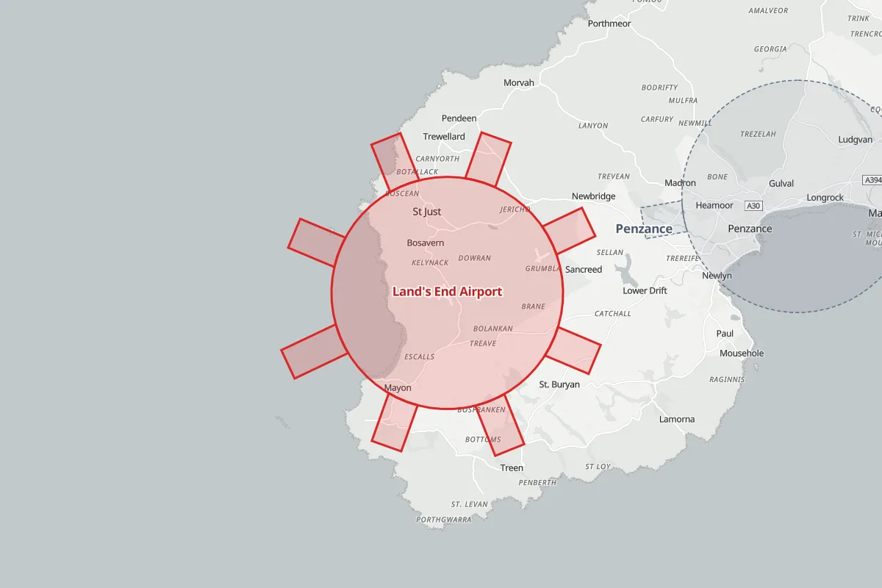Click the bold Penzance district label
Screen dimensions: 882x588
pyautogui.click(x=644, y=229)
